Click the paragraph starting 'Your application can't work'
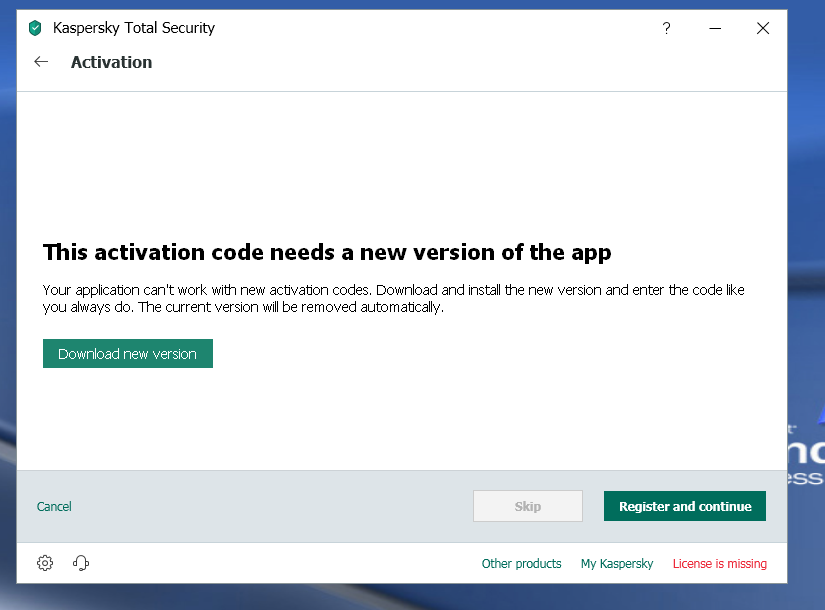Image resolution: width=825 pixels, height=610 pixels. (394, 298)
